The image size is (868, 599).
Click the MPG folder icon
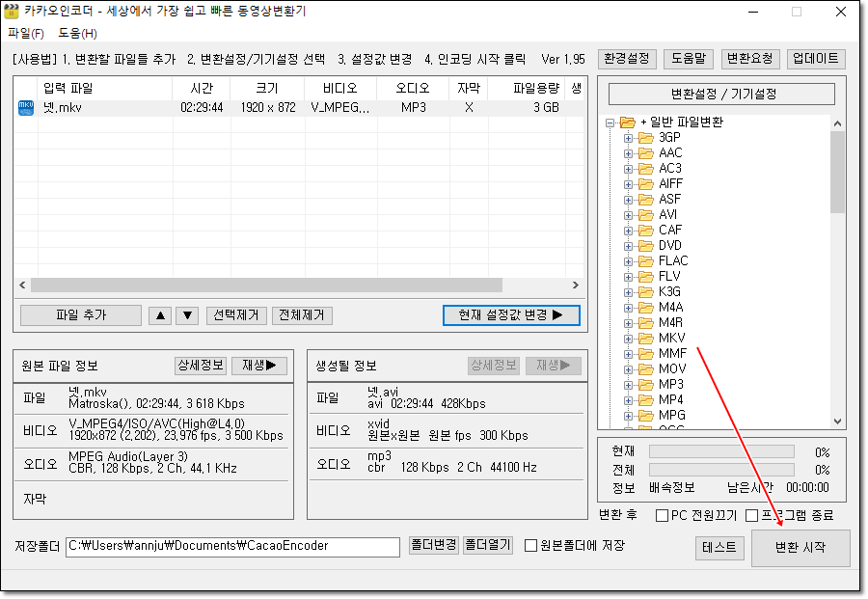(x=645, y=416)
